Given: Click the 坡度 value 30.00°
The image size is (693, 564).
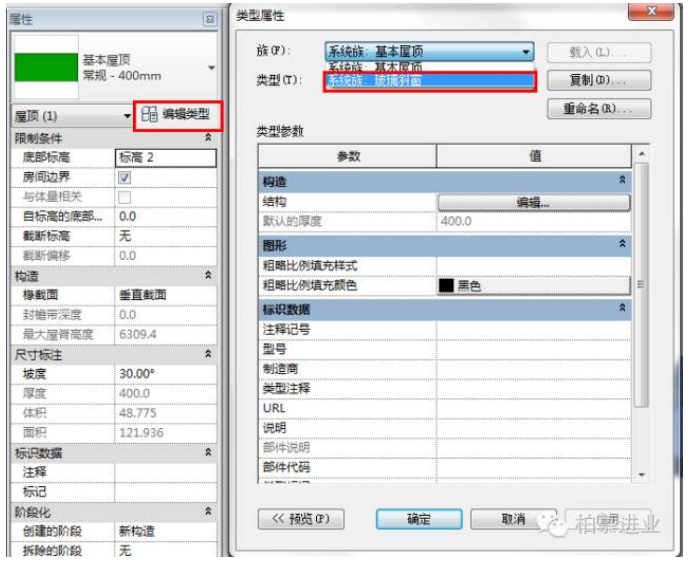Looking at the screenshot, I should 166,374.
